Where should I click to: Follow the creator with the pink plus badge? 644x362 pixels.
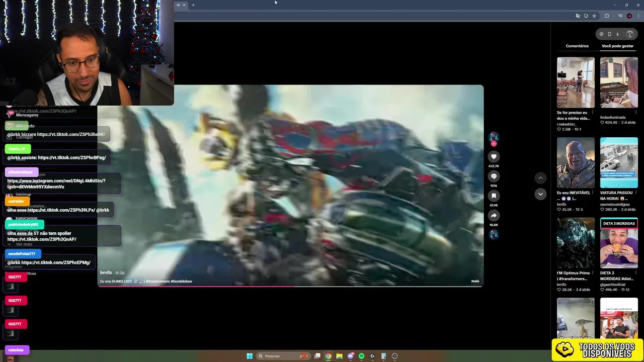494,144
